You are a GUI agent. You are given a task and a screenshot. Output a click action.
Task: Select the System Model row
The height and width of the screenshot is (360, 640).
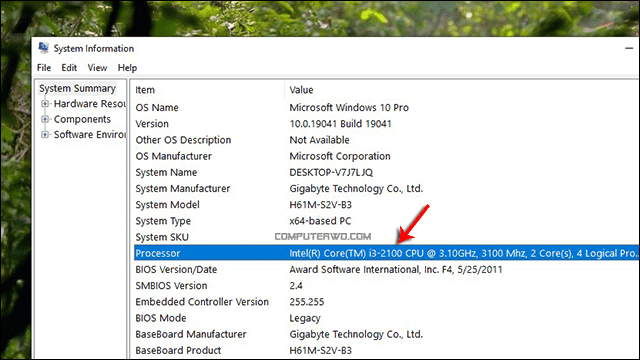[x=387, y=204]
